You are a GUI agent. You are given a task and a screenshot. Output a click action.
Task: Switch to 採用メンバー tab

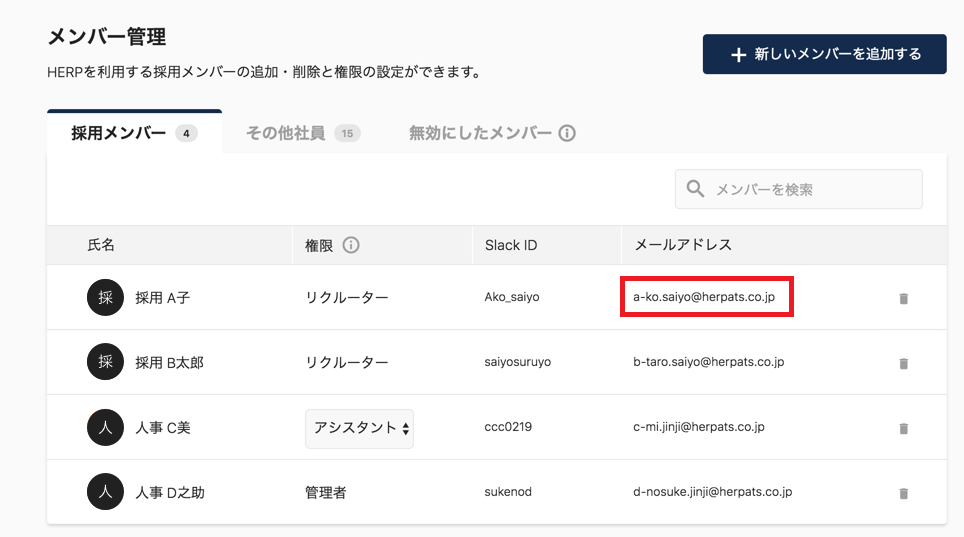click(134, 133)
